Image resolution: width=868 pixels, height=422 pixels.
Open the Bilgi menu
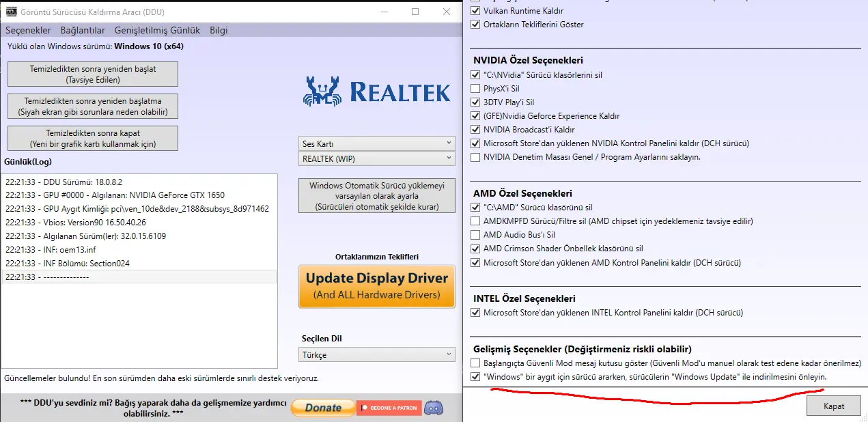[x=219, y=30]
